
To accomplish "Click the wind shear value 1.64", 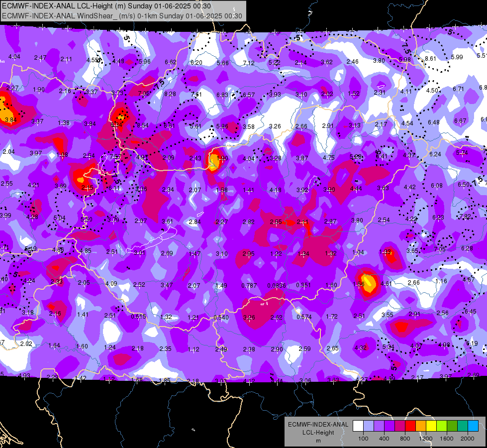I will pyautogui.click(x=54, y=345).
